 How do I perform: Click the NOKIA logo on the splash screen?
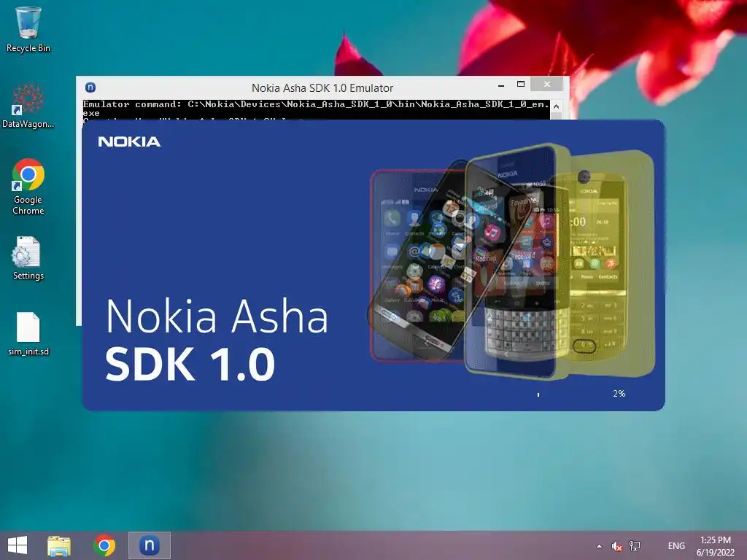[x=129, y=141]
